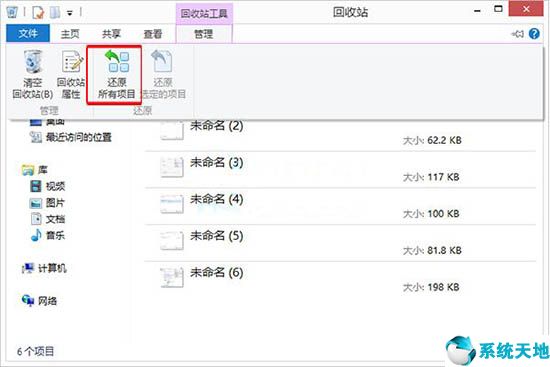
Task: Click size text 大小: 100 KB
Action: point(431,214)
